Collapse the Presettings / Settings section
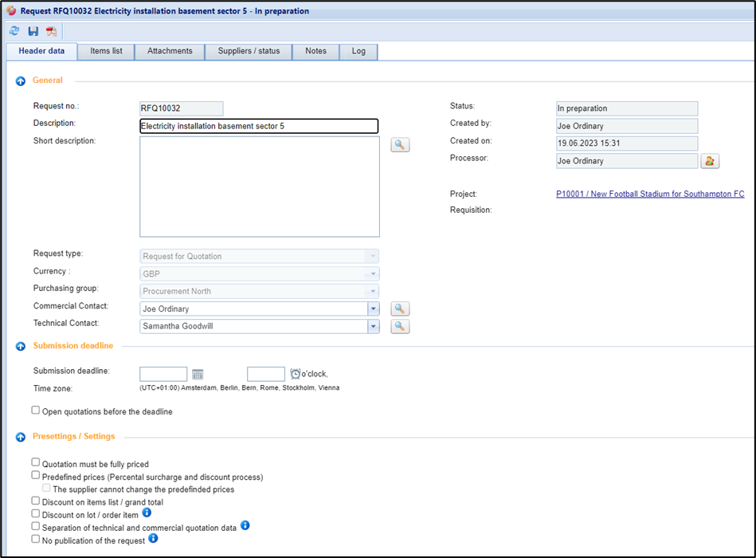 [x=21, y=437]
